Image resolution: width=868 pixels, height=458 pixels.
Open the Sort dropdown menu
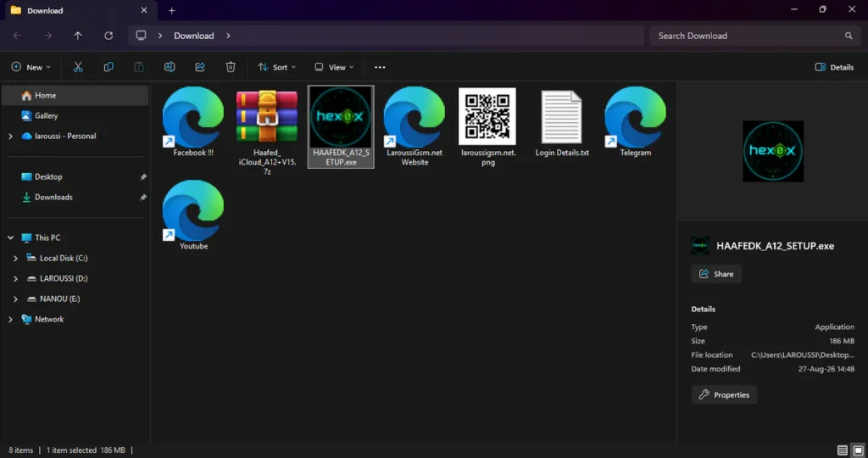pyautogui.click(x=277, y=67)
